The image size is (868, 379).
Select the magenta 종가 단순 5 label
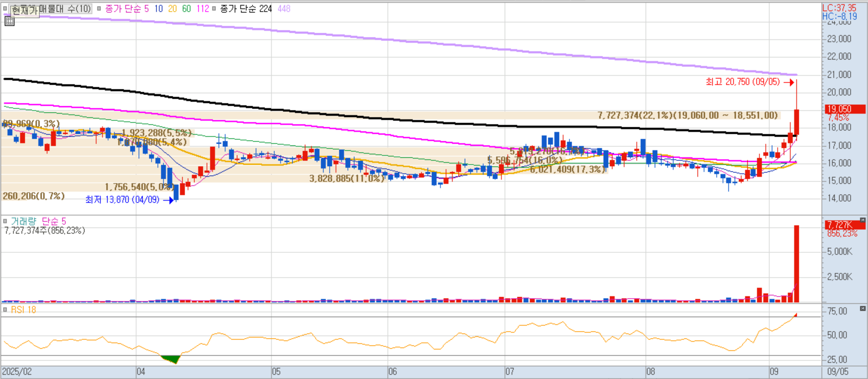[x=127, y=8]
